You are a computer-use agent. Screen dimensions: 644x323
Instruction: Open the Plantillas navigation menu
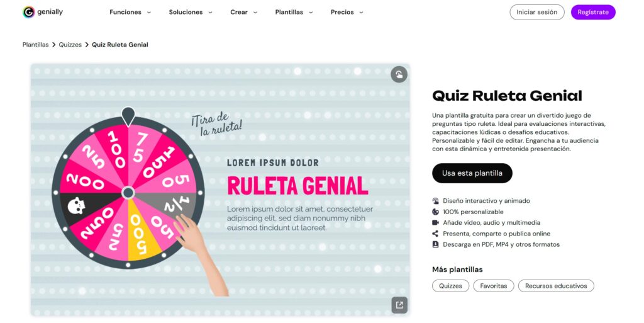point(294,13)
